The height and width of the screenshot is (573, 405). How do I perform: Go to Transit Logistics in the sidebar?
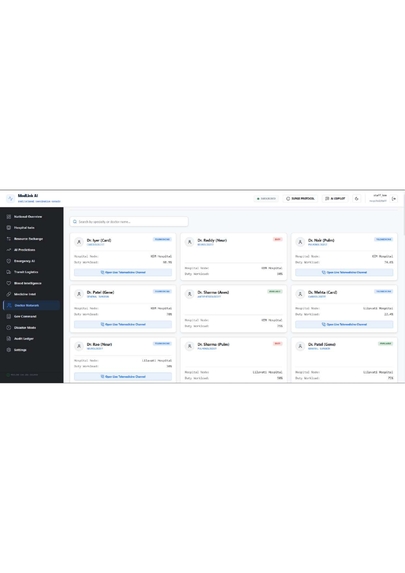31,272
